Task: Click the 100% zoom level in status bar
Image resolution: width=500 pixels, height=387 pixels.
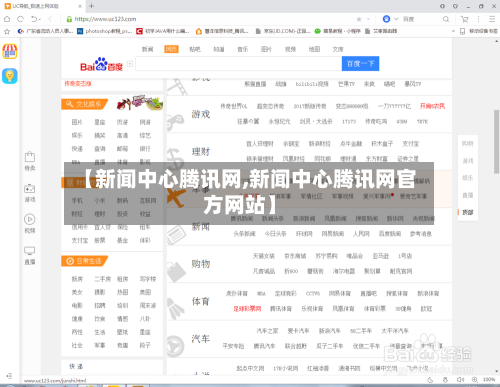Action: click(489, 380)
